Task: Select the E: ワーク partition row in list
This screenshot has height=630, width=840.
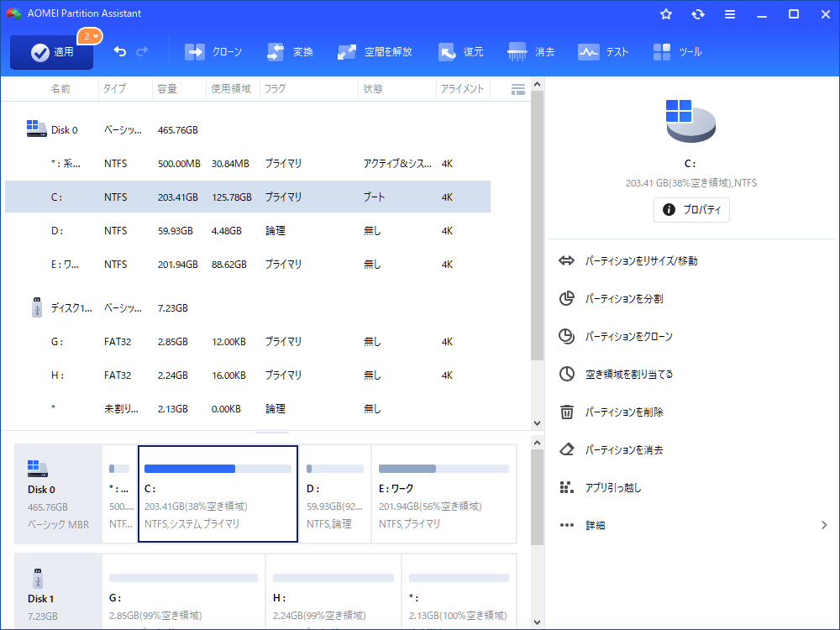Action: coord(248,265)
